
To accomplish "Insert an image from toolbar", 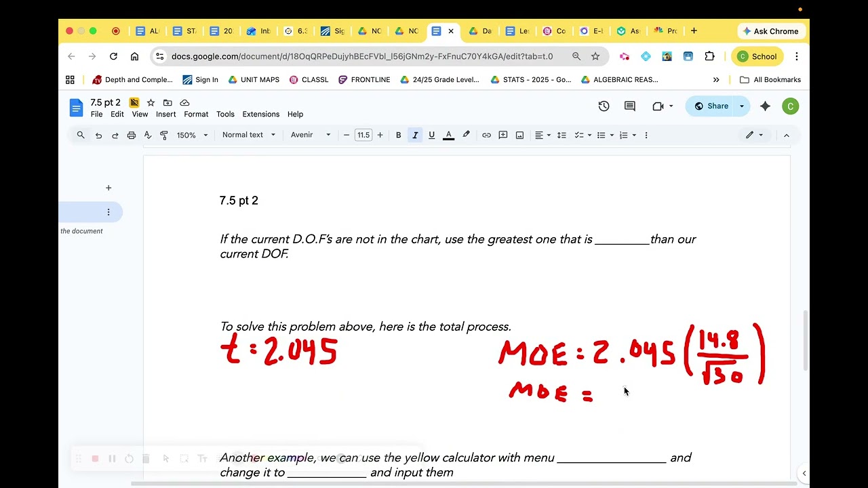I will coord(519,135).
